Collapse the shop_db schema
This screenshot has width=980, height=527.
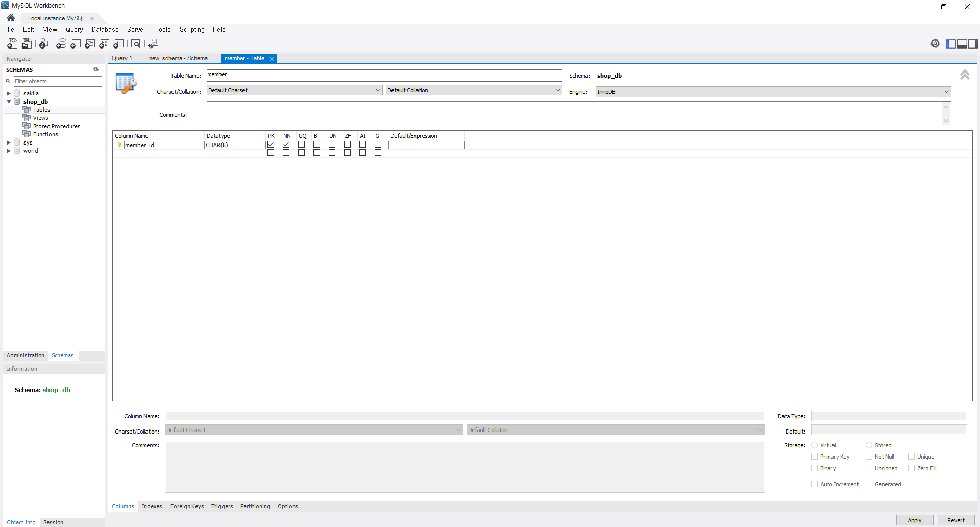(x=9, y=102)
